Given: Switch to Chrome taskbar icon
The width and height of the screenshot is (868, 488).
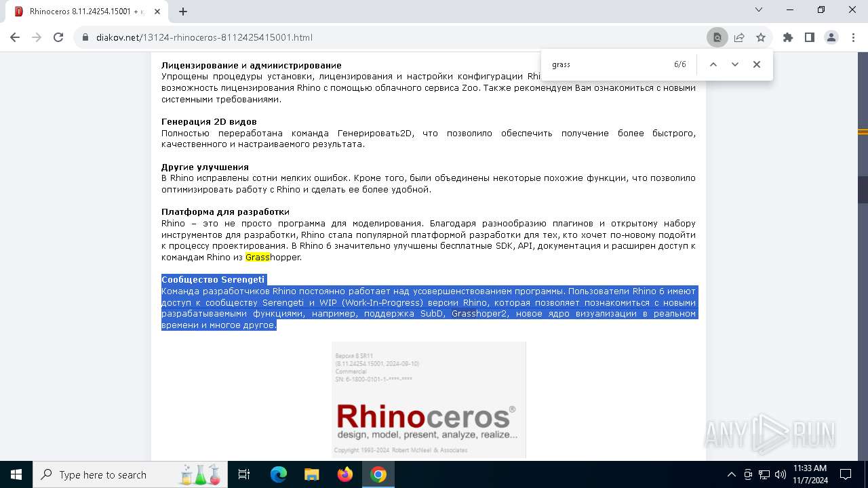Looking at the screenshot, I should tap(378, 474).
